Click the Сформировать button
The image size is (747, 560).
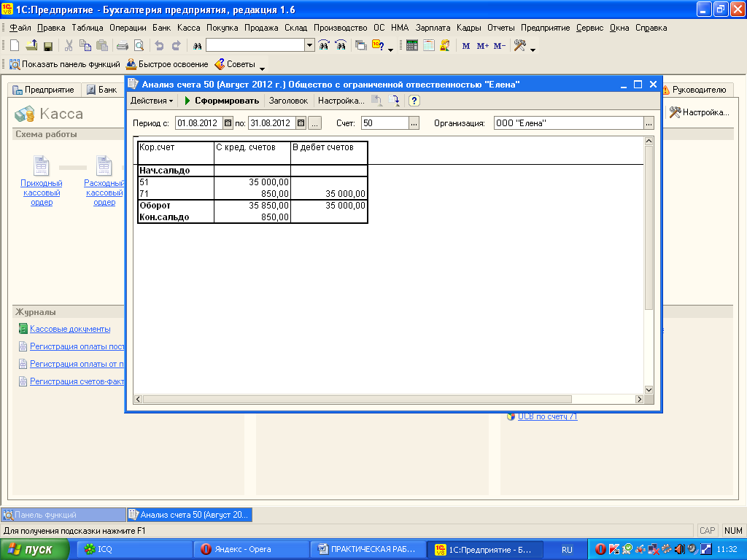click(x=222, y=101)
